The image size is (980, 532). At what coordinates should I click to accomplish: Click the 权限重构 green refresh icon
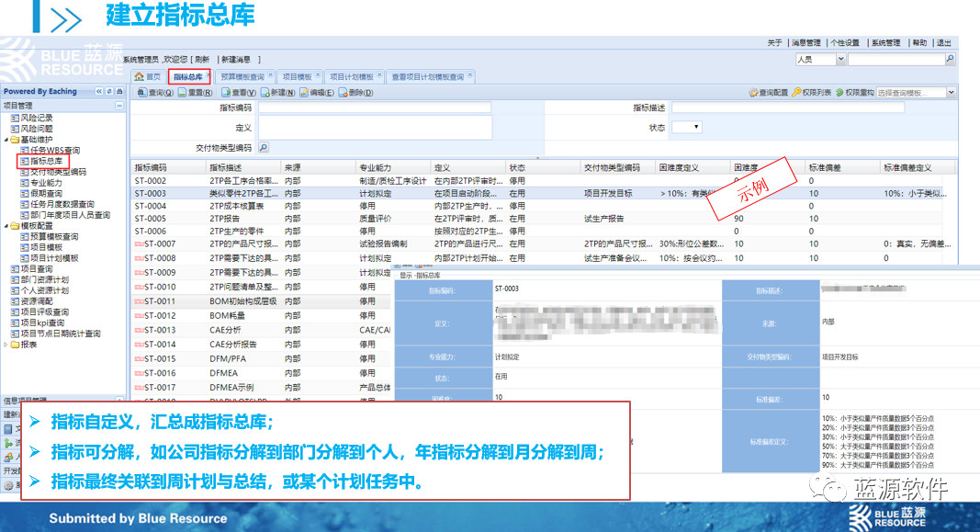[839, 93]
